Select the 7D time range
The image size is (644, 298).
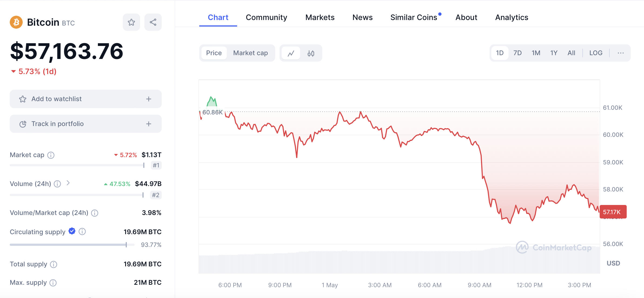(517, 53)
